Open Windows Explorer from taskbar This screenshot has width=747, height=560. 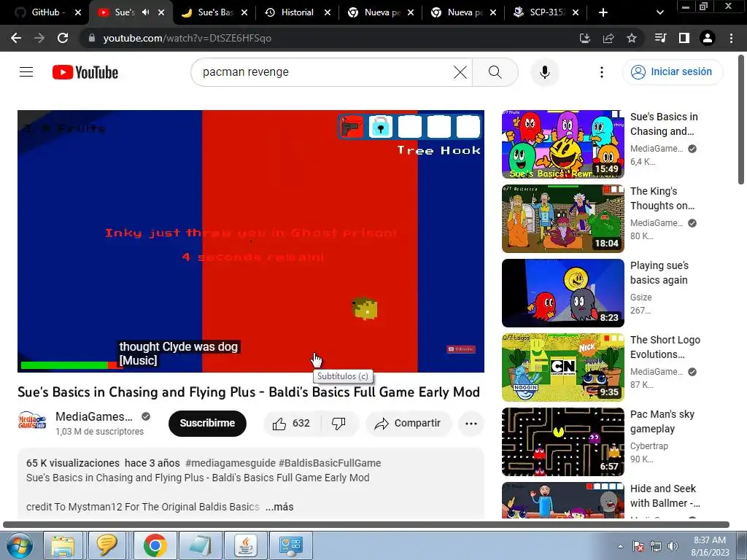point(63,545)
